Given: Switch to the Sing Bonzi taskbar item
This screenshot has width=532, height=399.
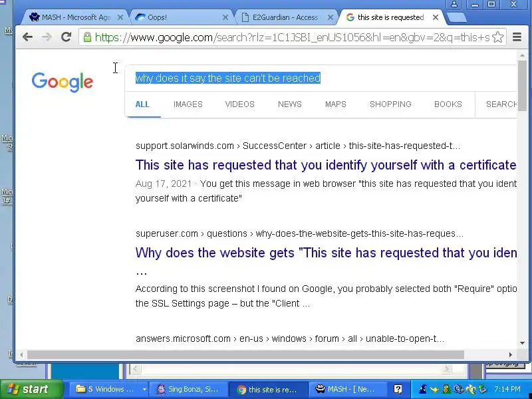Looking at the screenshot, I should (x=189, y=389).
